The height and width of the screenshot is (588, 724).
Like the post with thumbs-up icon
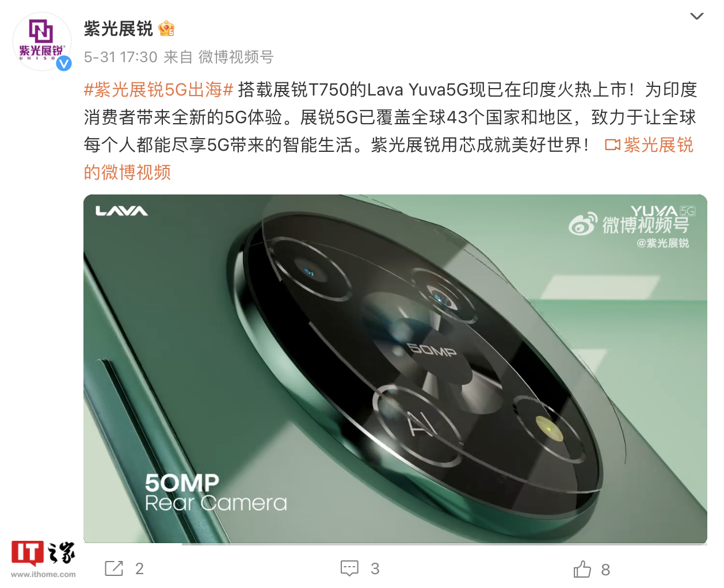[582, 569]
